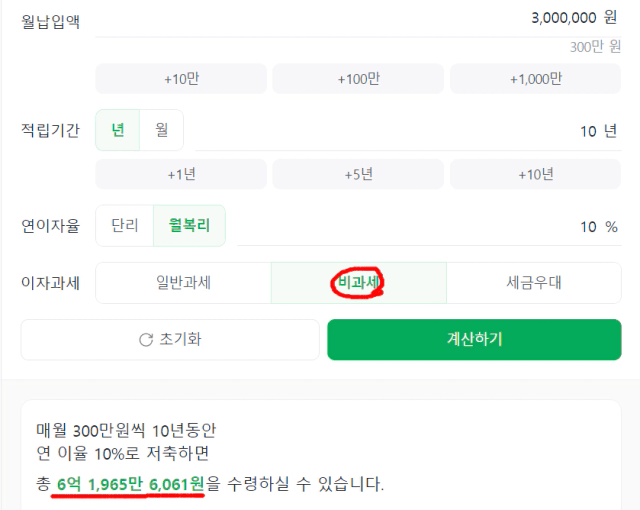Select 비과세 tax-free option
640x510 pixels.
(359, 283)
